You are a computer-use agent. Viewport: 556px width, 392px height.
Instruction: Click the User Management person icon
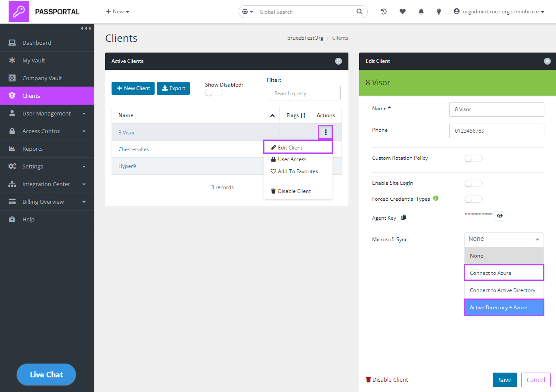[x=12, y=113]
